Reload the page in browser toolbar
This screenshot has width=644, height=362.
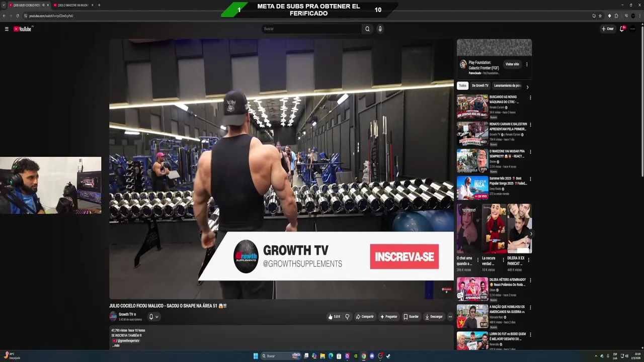click(17, 16)
